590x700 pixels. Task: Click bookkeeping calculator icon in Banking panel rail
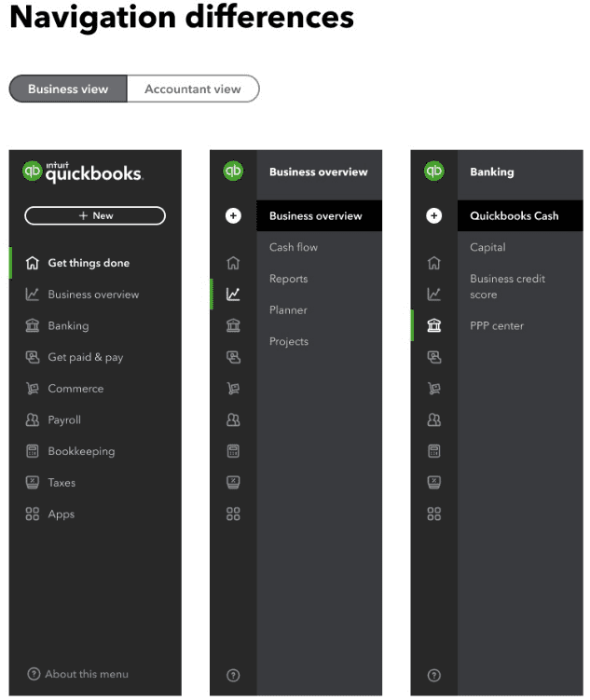coord(433,451)
